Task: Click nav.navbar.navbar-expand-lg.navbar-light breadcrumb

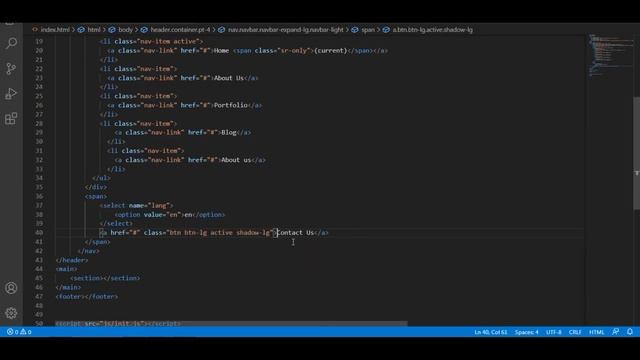Action: [285, 30]
